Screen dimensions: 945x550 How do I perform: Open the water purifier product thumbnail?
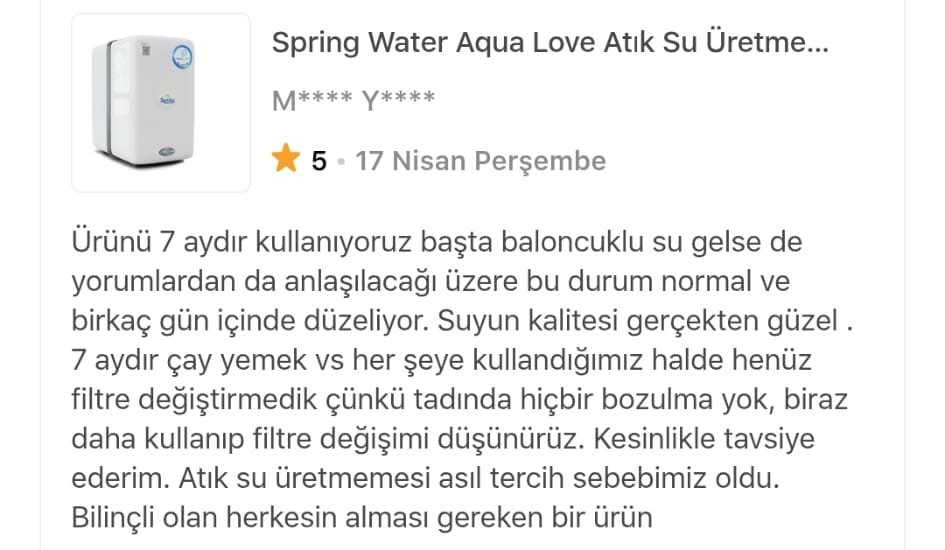161,102
